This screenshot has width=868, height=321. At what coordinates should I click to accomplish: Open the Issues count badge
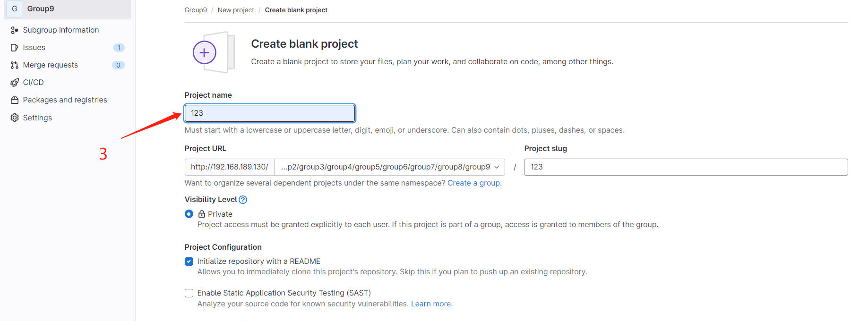coord(119,48)
